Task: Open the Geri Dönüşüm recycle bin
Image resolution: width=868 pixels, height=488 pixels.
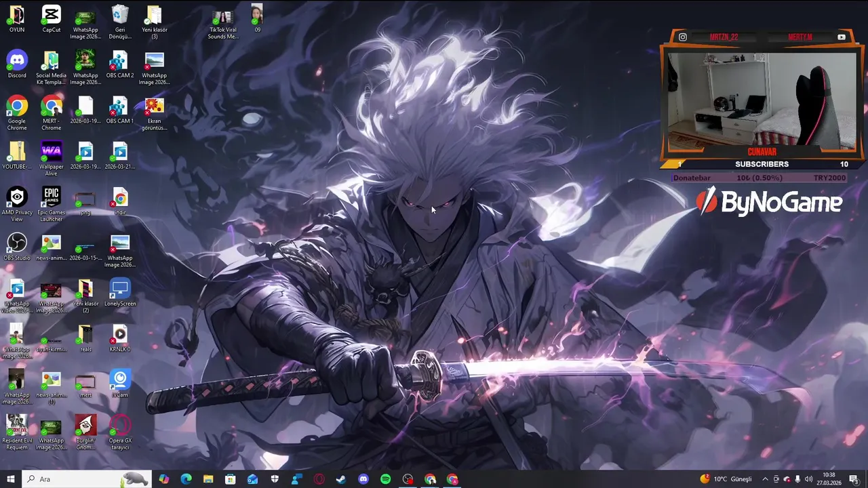Action: click(x=120, y=22)
